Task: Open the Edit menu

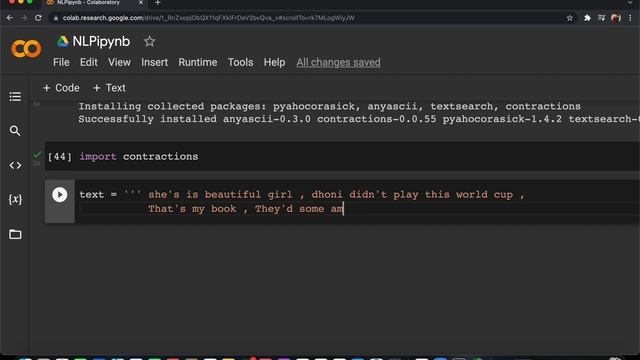Action: pyautogui.click(x=89, y=62)
